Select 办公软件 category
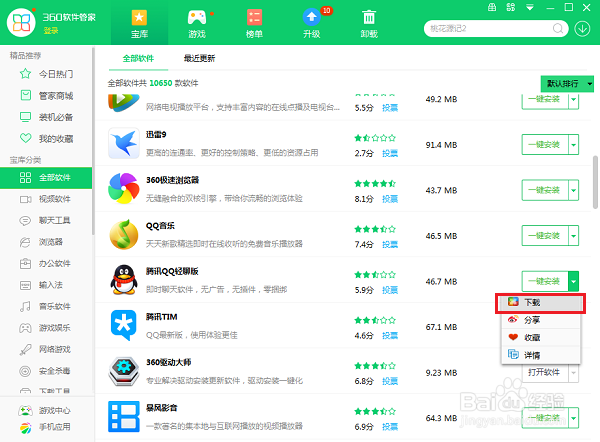 pos(46,263)
